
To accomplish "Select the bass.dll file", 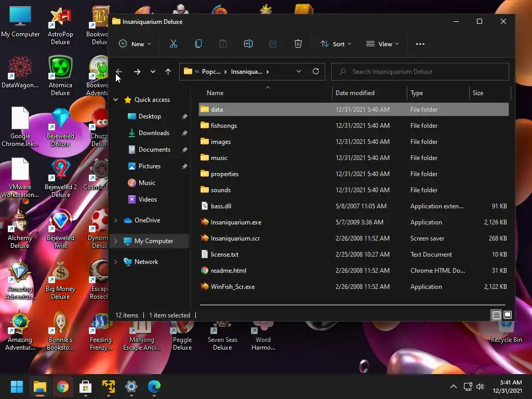I will [353, 206].
